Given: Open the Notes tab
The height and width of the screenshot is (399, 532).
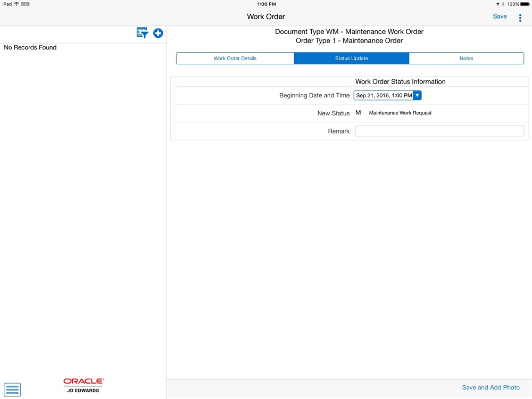Looking at the screenshot, I should pos(467,59).
